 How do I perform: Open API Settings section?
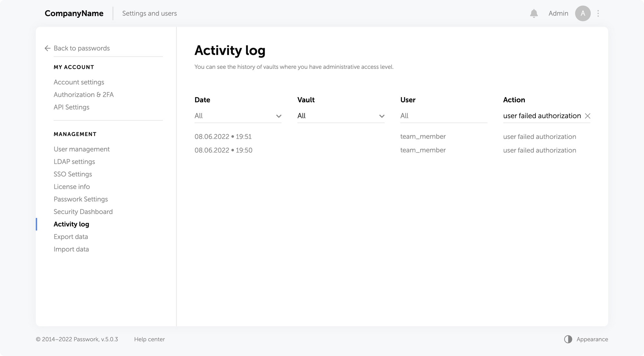coord(71,107)
